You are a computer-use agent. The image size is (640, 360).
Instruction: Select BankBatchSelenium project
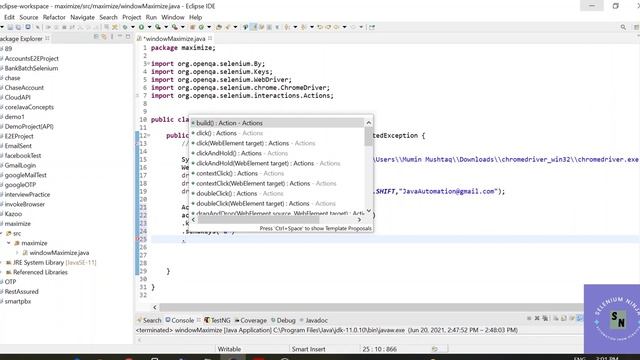click(x=31, y=68)
